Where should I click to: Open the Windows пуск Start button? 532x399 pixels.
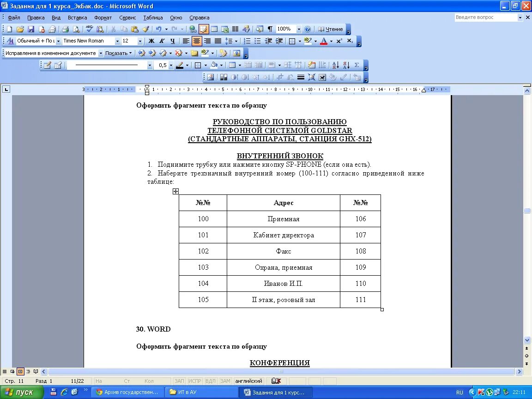(x=22, y=392)
